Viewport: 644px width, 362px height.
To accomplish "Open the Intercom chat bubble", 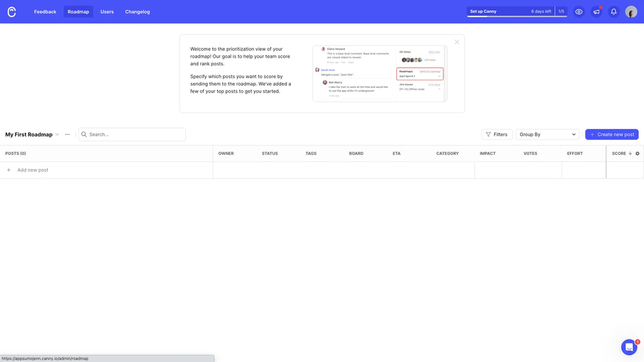I will [x=629, y=347].
